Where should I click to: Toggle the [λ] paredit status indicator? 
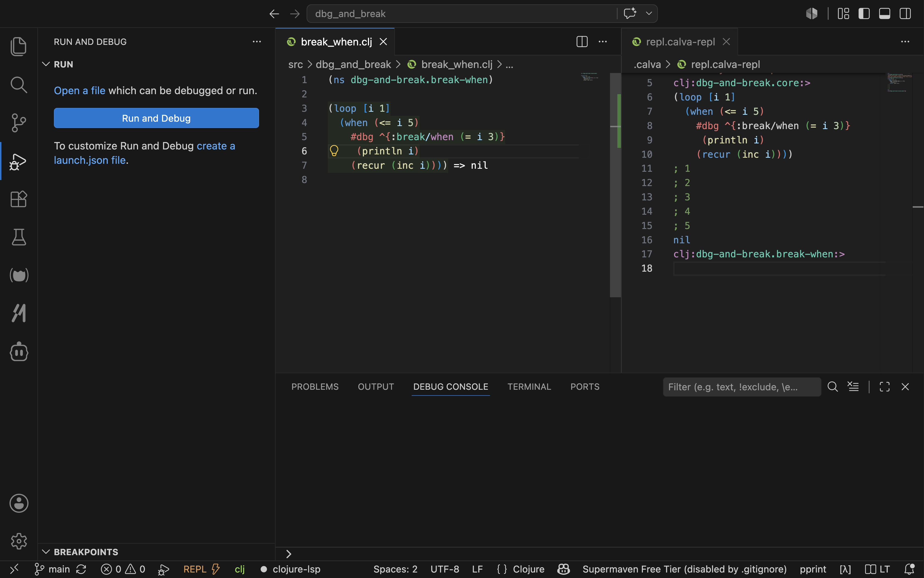pos(845,569)
